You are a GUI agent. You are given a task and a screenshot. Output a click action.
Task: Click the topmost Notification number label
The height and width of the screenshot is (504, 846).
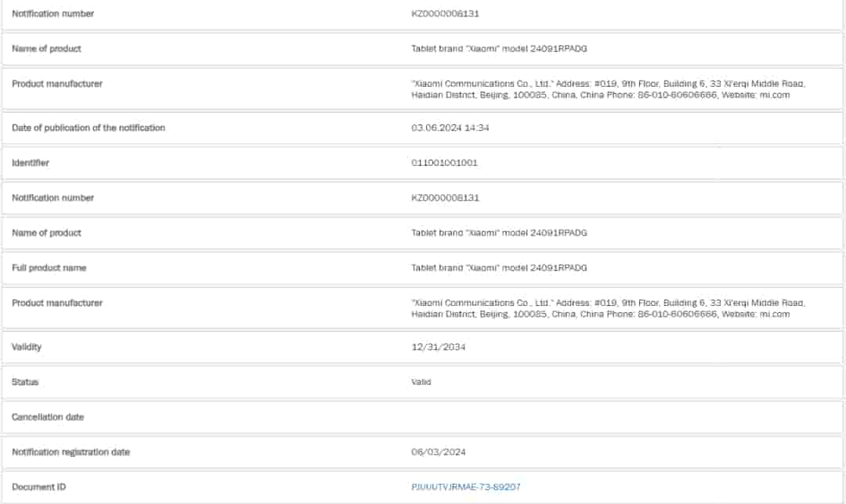[x=52, y=13]
